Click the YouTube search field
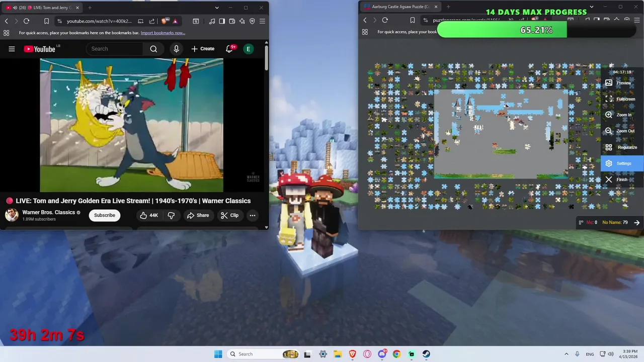 click(116, 49)
